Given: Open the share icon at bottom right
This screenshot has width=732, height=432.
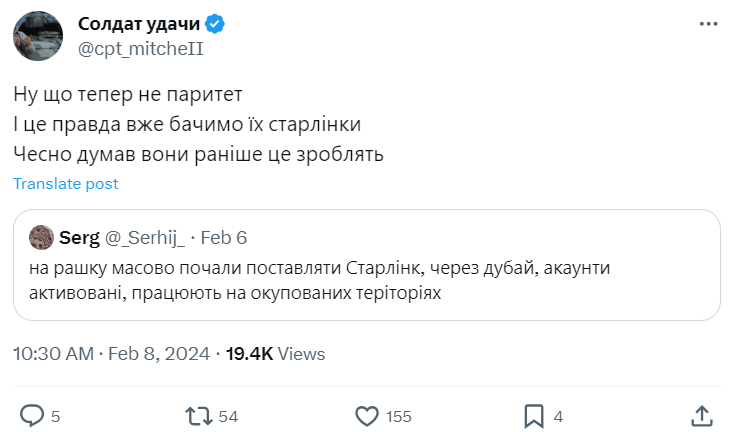Looking at the screenshot, I should pos(702,415).
